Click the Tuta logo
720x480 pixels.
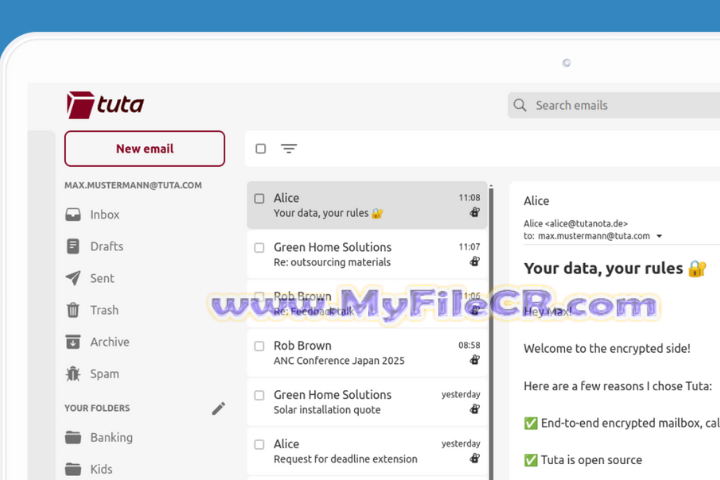point(105,105)
